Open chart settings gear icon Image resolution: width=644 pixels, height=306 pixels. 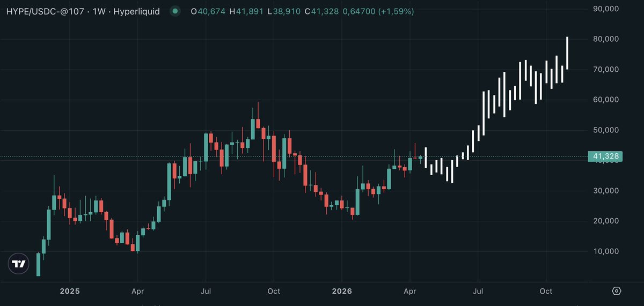tap(617, 291)
